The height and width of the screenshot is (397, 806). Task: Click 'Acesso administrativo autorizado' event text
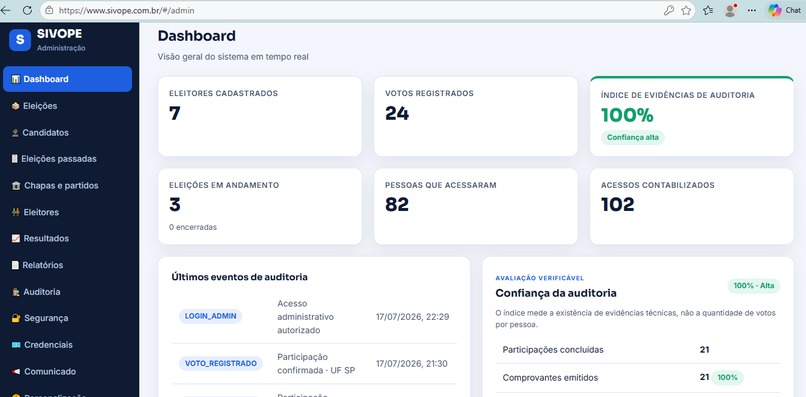(305, 317)
